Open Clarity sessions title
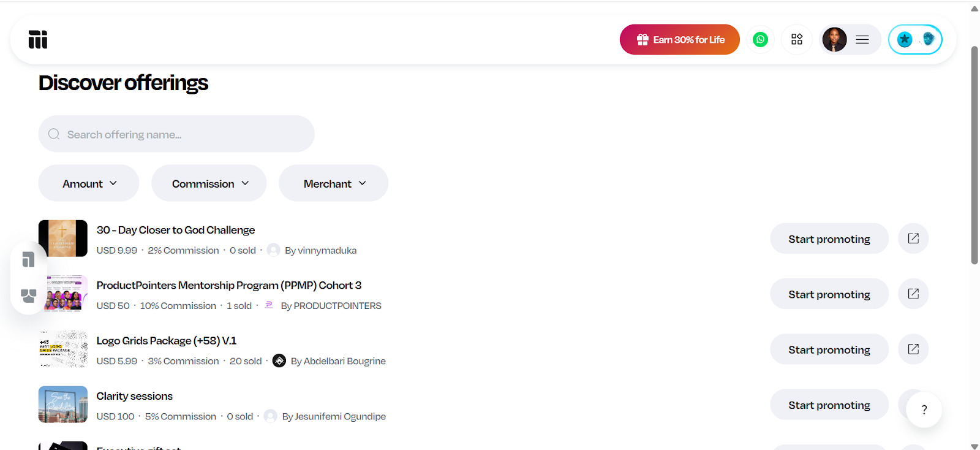 pos(135,396)
